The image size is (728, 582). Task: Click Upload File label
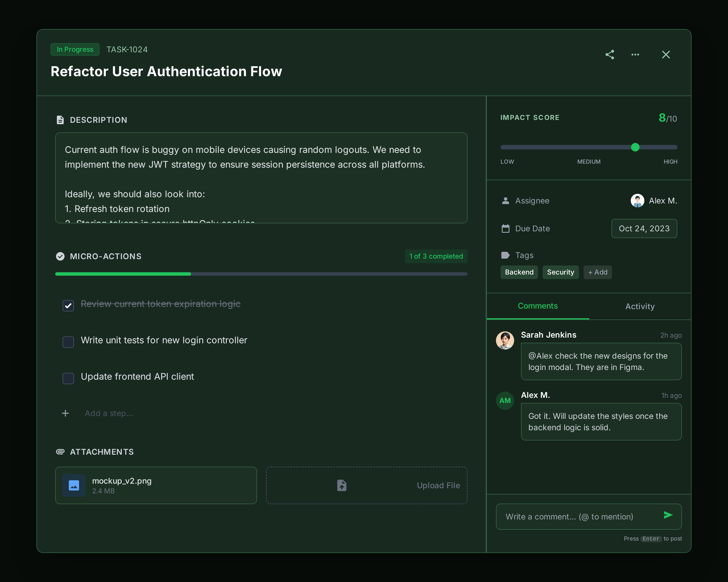pos(438,485)
